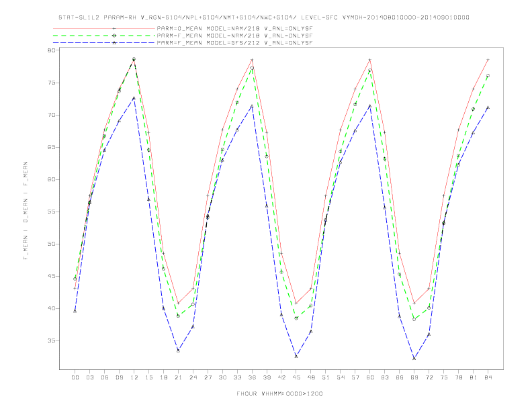The width and height of the screenshot is (532, 411).
Task: Click the vertical y-axis label F_MEAN | O_MEAN | F_MEAN
Action: [26, 211]
